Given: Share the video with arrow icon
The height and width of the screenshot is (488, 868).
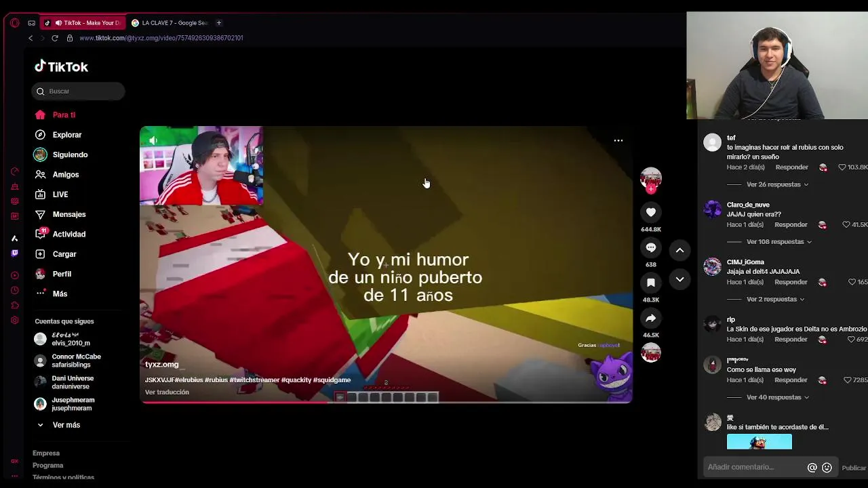Looking at the screenshot, I should 651,318.
